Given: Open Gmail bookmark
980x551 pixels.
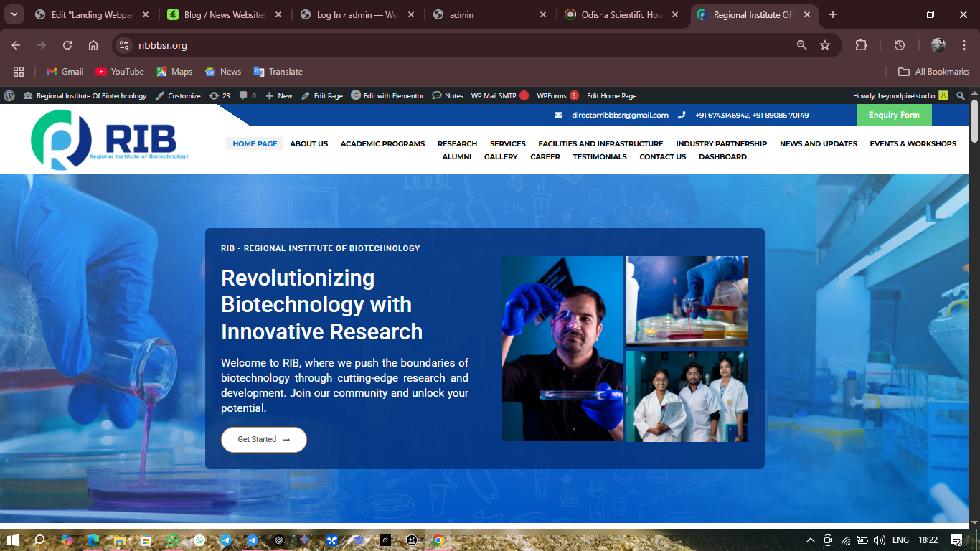Looking at the screenshot, I should click(65, 72).
